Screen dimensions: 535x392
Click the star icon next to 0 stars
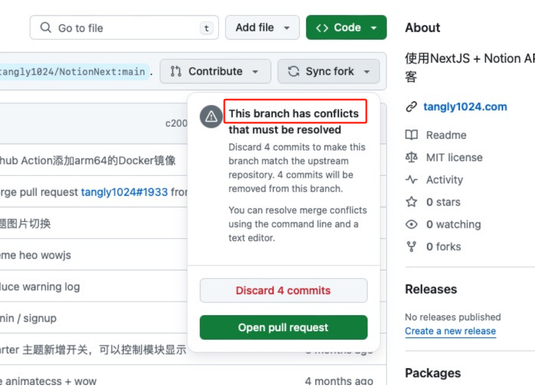point(412,202)
